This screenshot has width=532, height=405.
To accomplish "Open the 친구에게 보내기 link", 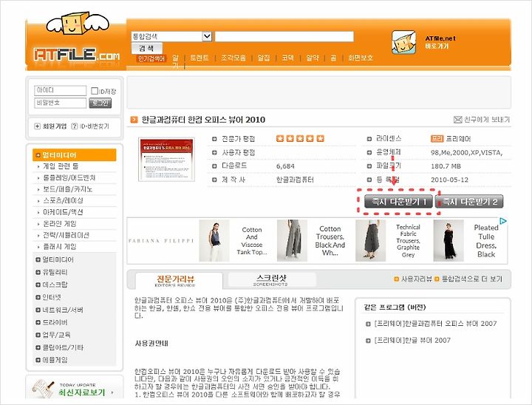I will [487, 120].
